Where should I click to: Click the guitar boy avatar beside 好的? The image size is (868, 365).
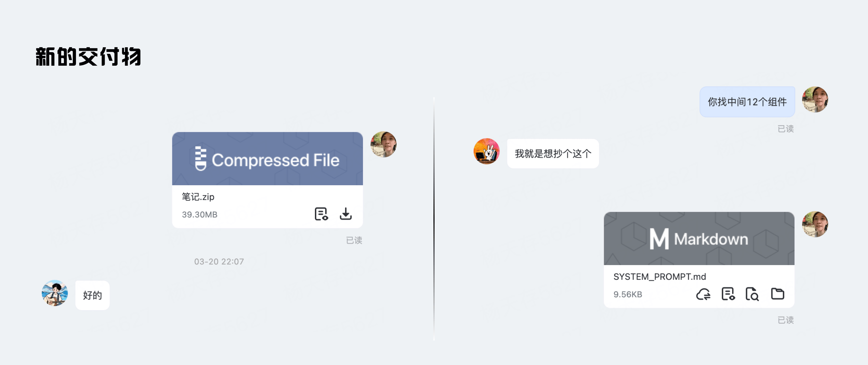[55, 293]
